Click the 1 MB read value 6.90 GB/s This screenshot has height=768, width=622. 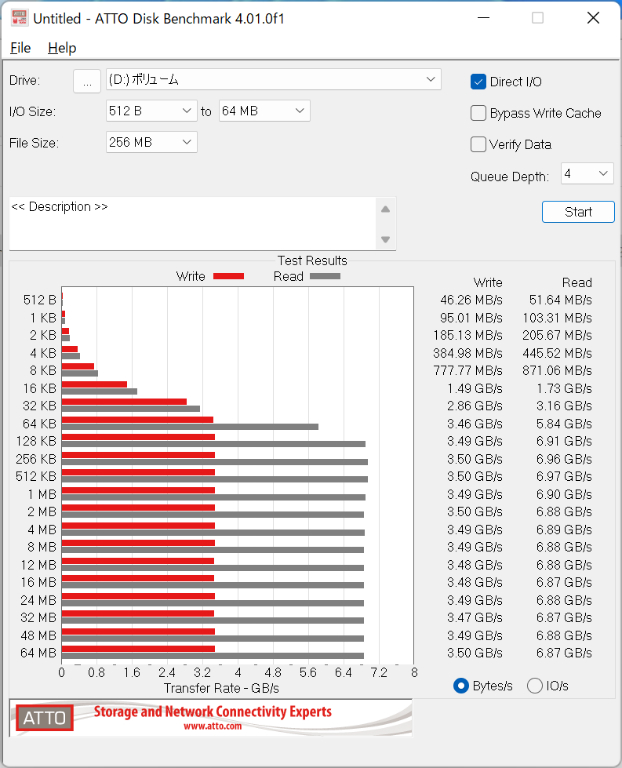(564, 494)
